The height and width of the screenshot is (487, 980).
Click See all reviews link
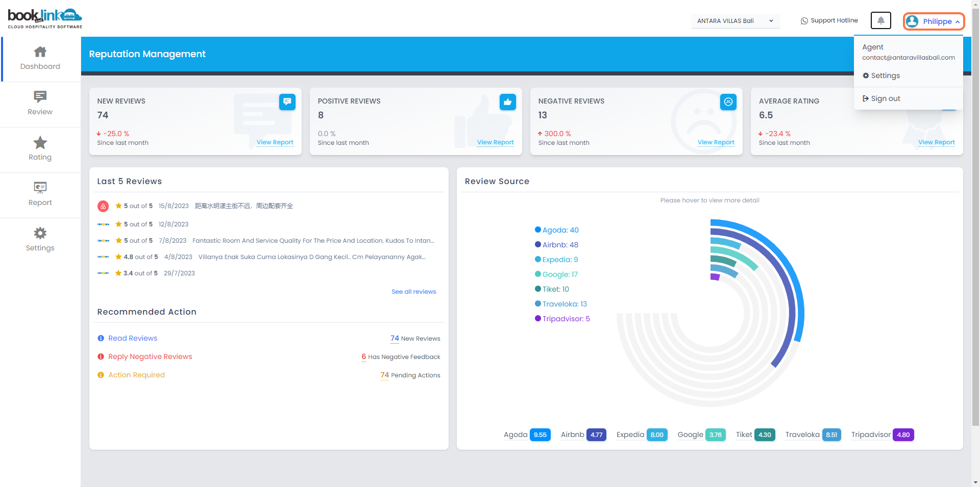click(414, 292)
